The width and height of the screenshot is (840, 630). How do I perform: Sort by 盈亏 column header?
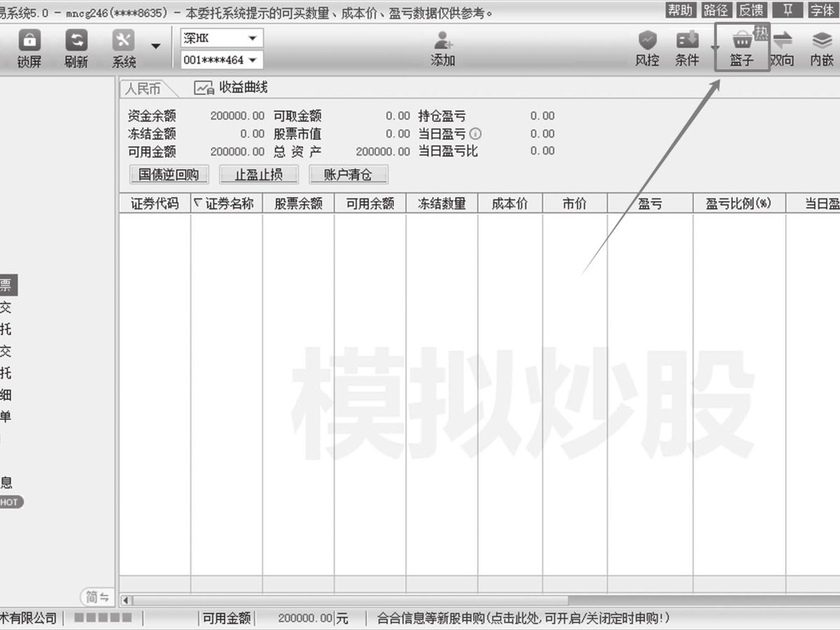tap(650, 204)
